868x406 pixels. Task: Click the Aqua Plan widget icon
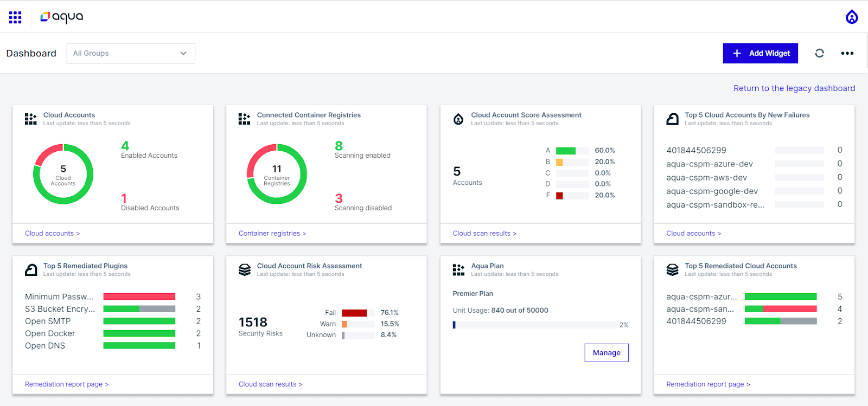(458, 269)
